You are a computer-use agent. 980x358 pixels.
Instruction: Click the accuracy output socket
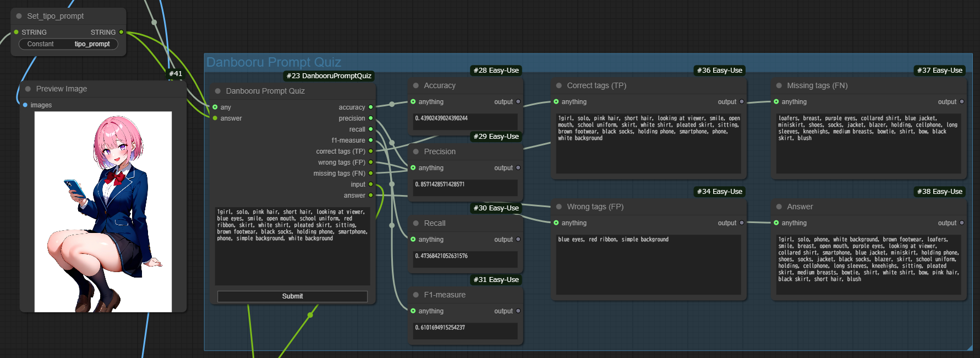371,107
